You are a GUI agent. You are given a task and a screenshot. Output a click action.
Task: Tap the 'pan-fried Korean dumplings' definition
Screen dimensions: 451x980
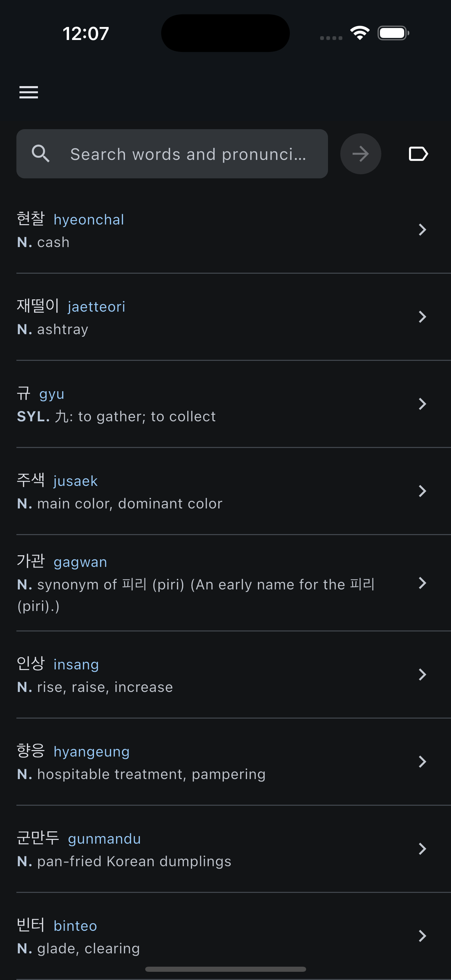[134, 861]
